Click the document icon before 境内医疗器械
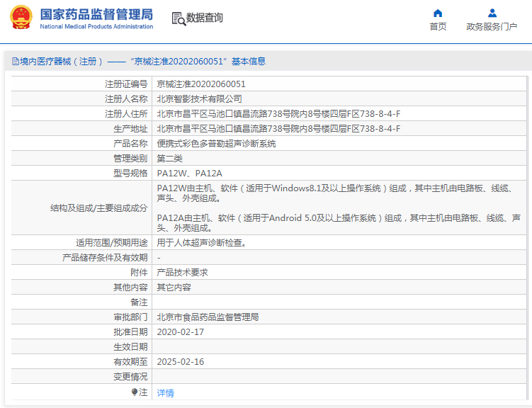Viewport: 532px width, 408px height. click(x=16, y=62)
